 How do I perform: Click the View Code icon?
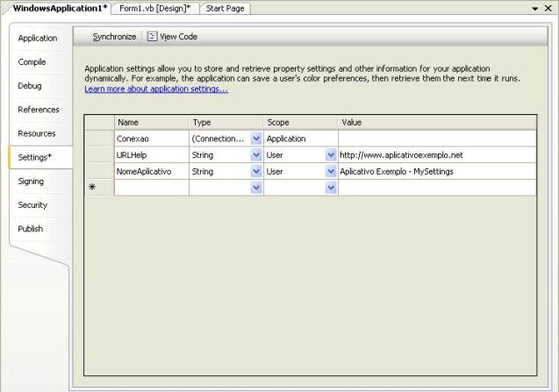tap(153, 37)
